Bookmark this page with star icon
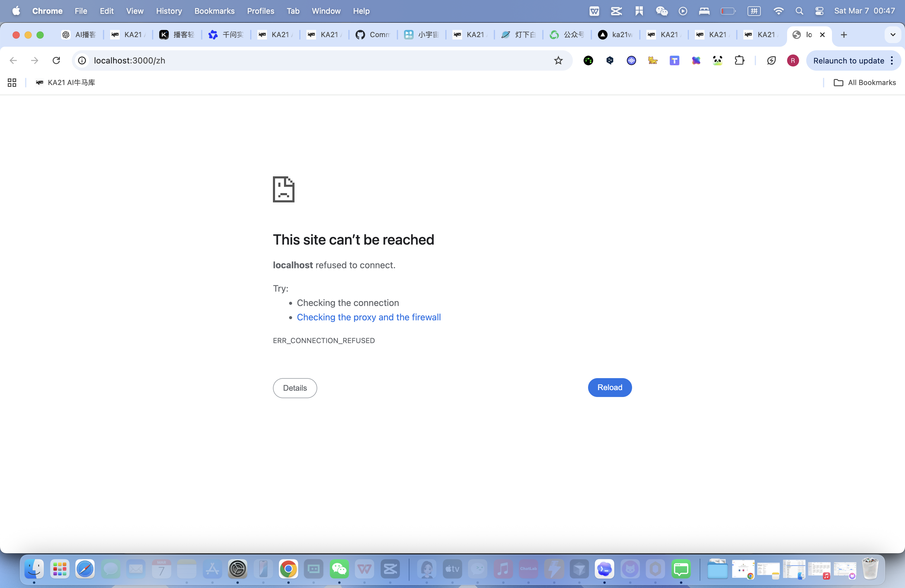905x588 pixels. pyautogui.click(x=558, y=60)
